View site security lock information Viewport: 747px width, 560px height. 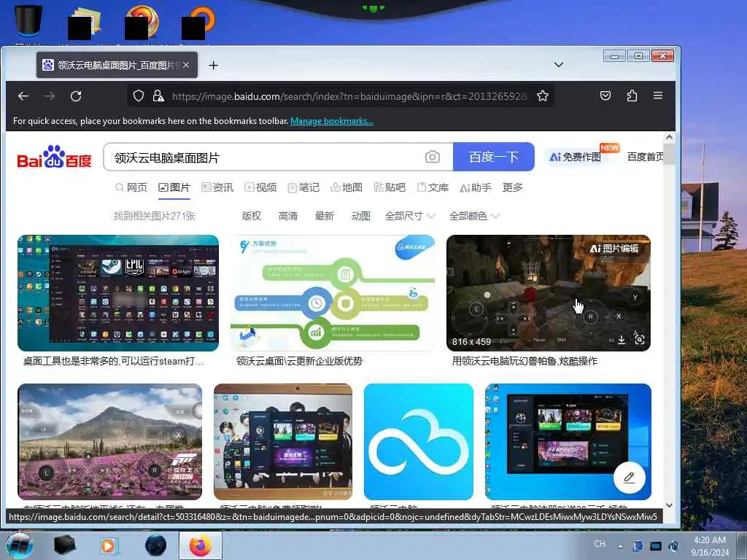158,96
